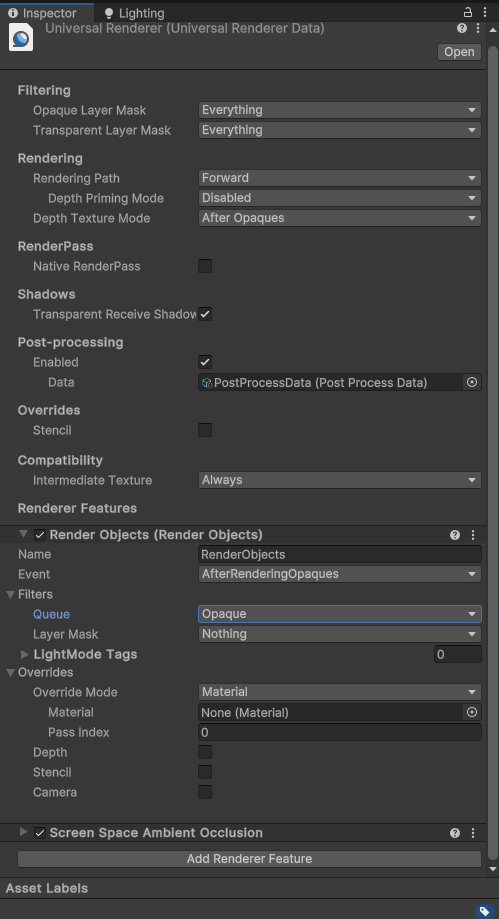Open object picker for the Material field
The width and height of the screenshot is (499, 919).
[472, 712]
